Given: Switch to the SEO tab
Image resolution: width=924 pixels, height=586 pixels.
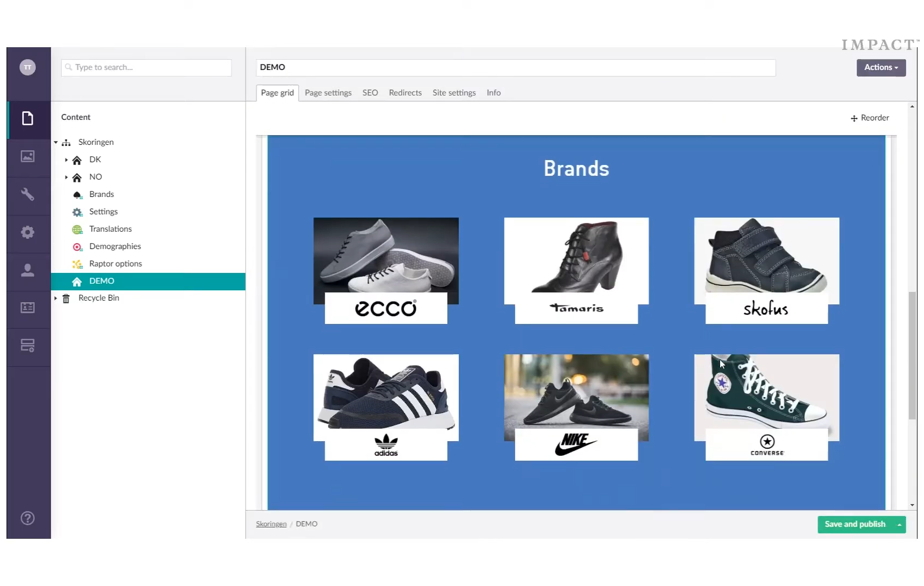Looking at the screenshot, I should click(370, 93).
